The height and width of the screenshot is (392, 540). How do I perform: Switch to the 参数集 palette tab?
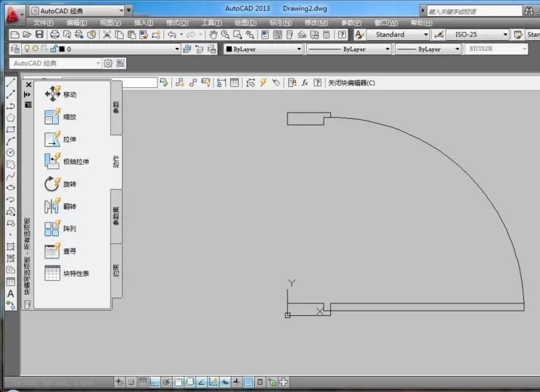[116, 216]
